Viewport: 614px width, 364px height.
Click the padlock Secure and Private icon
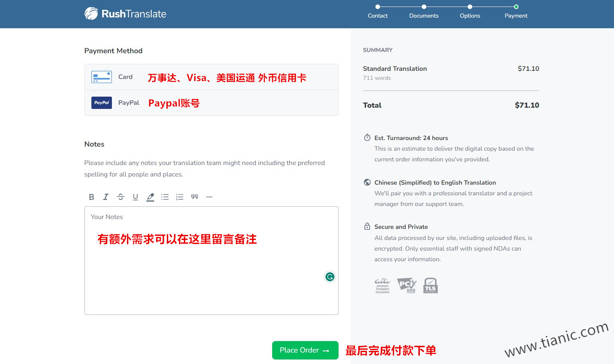(x=367, y=226)
